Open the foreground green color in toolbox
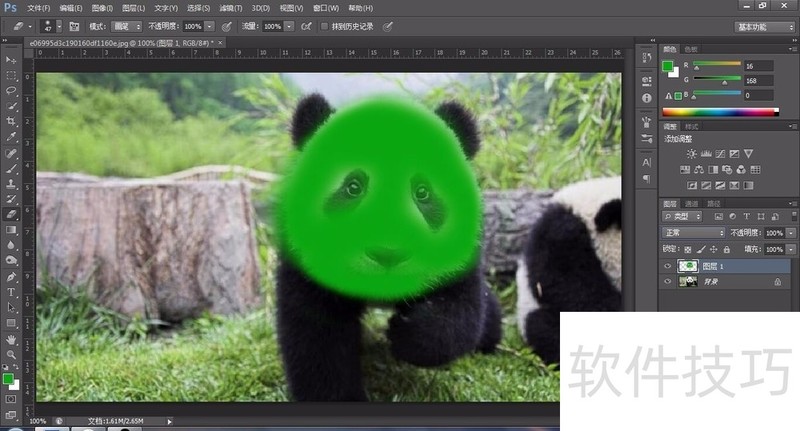 pos(8,379)
